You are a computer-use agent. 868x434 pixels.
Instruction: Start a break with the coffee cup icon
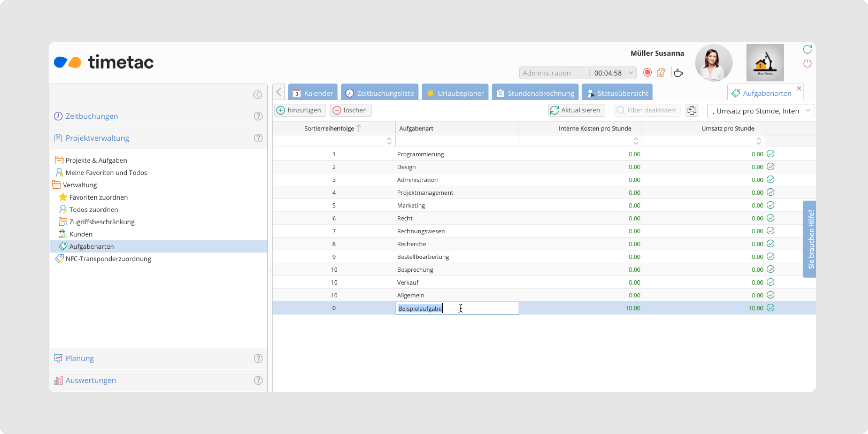(678, 72)
